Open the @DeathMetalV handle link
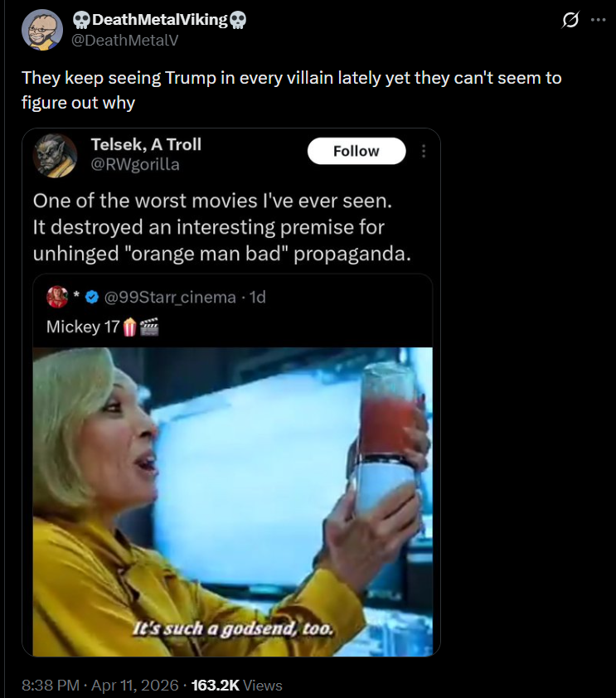This screenshot has width=616, height=698. pos(125,41)
